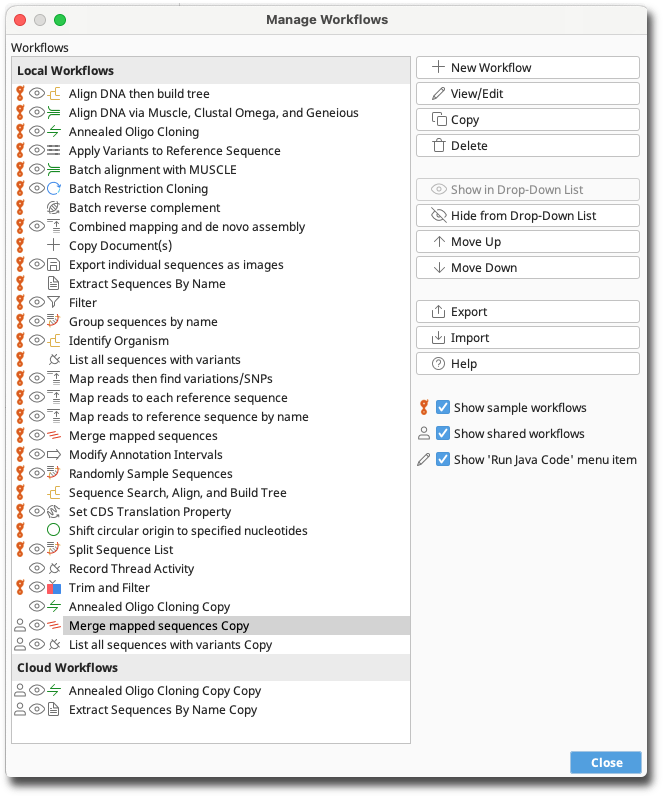Click the green icon beside Annealed Oligo Cloning
This screenshot has width=664, height=796.
pyautogui.click(x=54, y=131)
